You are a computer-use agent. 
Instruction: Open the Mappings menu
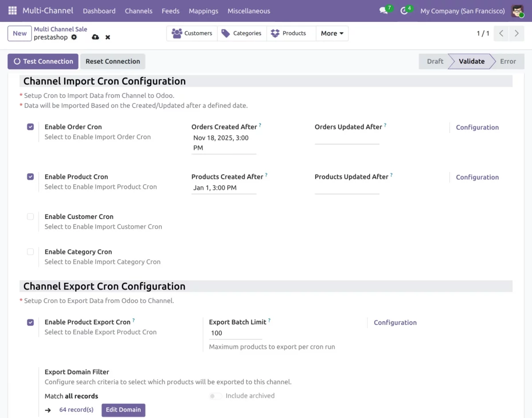tap(203, 11)
